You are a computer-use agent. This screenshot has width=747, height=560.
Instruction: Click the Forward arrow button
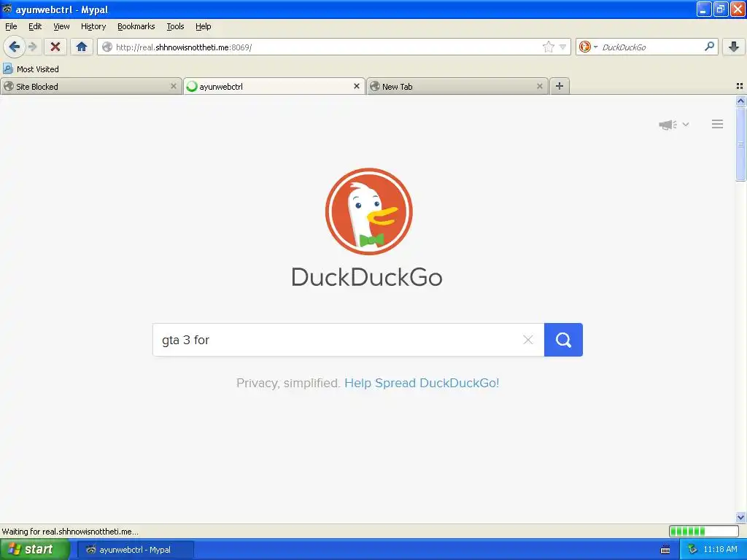(x=33, y=47)
